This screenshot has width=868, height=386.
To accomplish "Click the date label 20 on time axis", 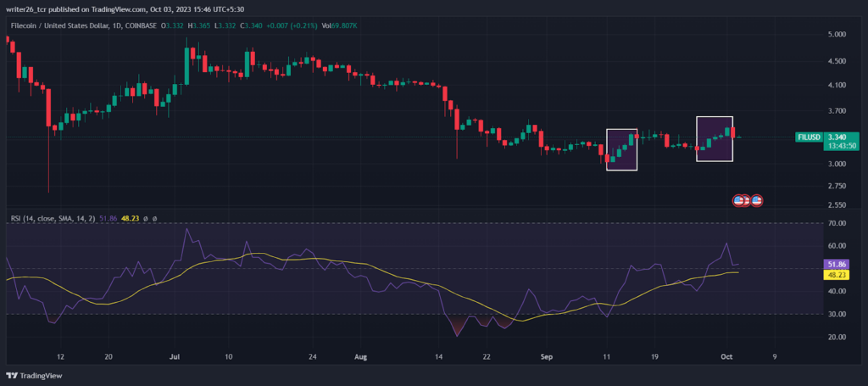I will tap(108, 356).
